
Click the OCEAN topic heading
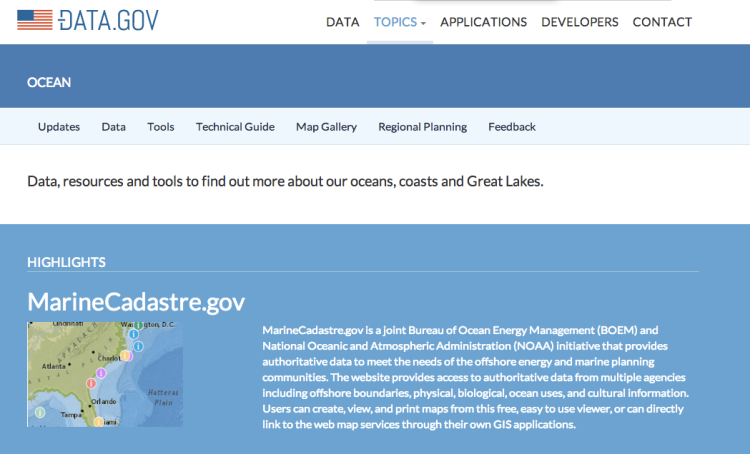click(x=49, y=82)
